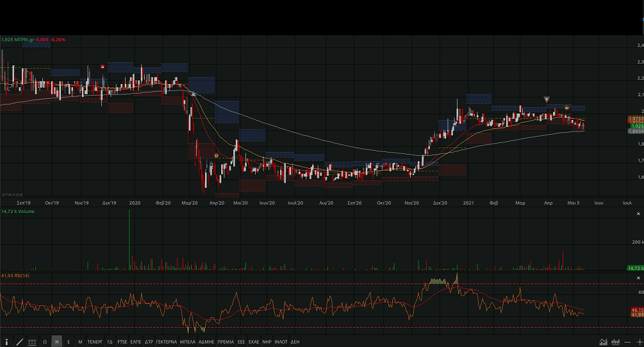This screenshot has width=644, height=347.
Task: Load the ΓΕΚΤΕΡΝΑ chart shortcut
Action: point(166,342)
